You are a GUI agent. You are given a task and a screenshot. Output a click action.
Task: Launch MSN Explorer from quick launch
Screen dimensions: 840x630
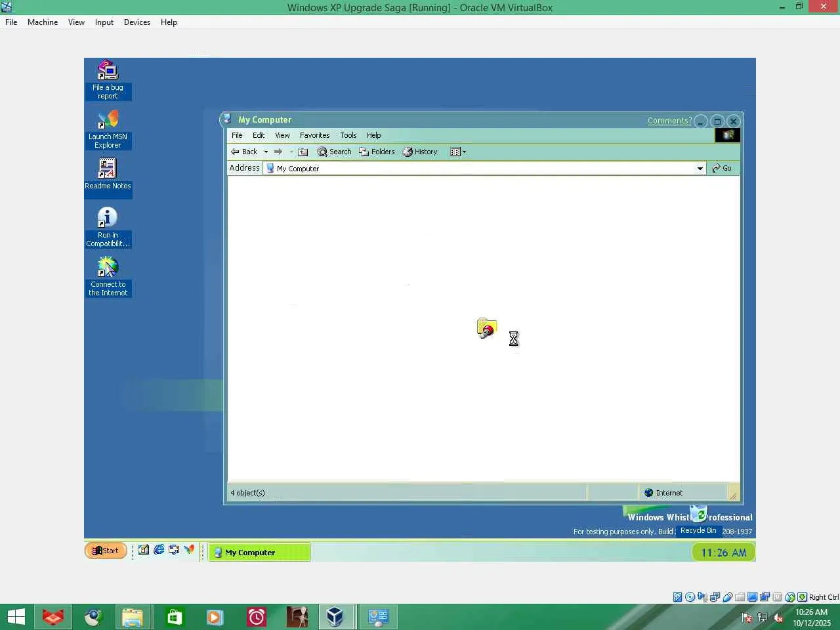click(x=189, y=550)
